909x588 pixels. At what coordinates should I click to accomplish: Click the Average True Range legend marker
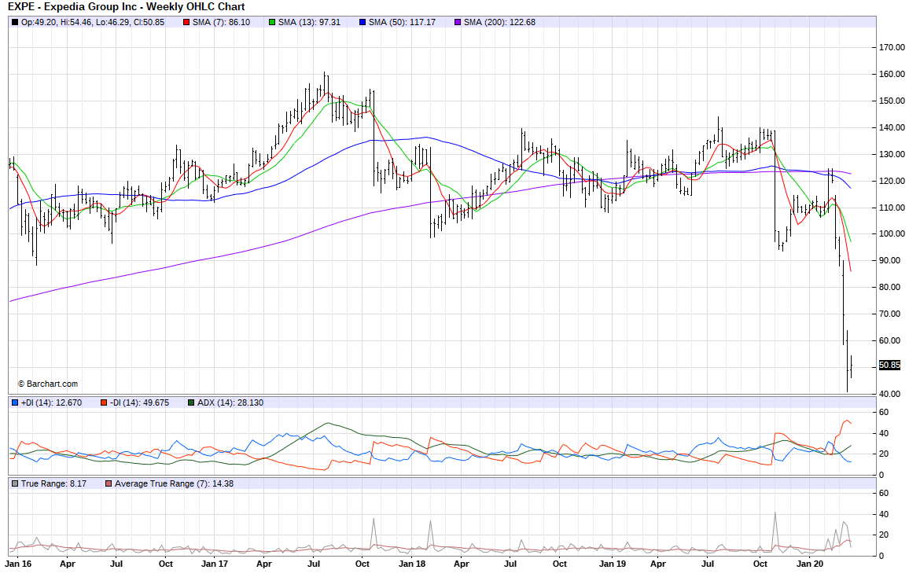(x=109, y=483)
